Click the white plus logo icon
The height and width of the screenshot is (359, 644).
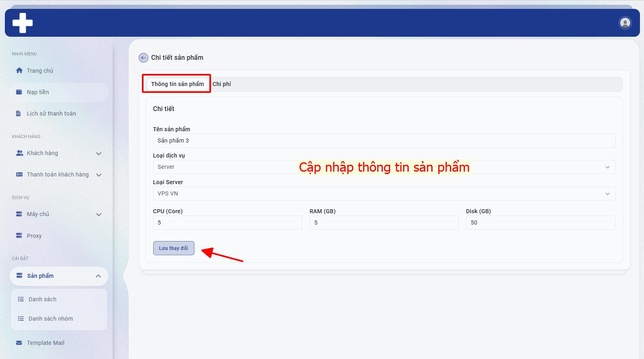pyautogui.click(x=23, y=23)
